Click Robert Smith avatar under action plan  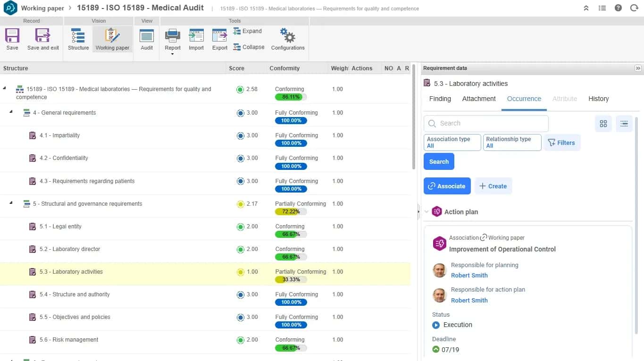pos(440,295)
